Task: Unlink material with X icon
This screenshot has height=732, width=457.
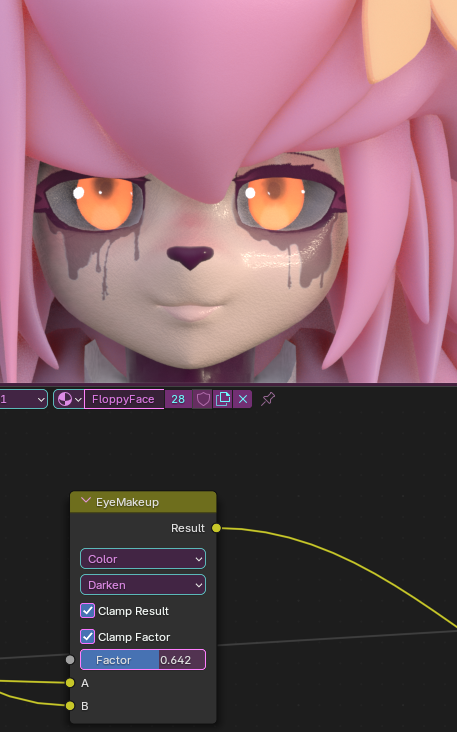Action: click(243, 399)
